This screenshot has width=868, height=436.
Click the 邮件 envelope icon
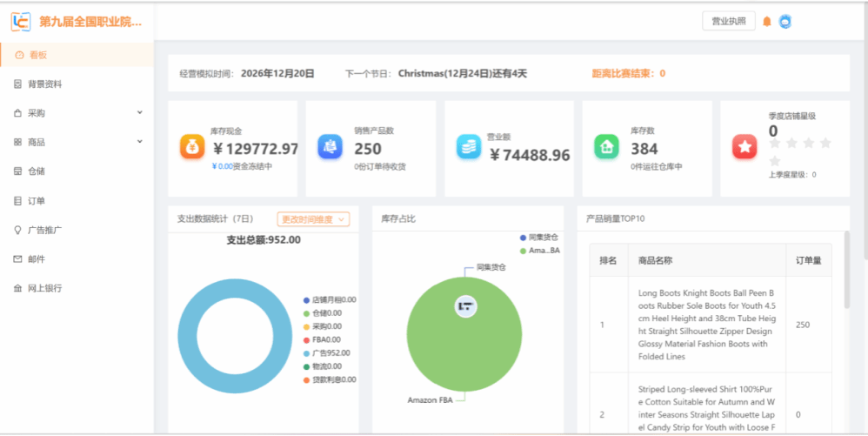click(17, 258)
